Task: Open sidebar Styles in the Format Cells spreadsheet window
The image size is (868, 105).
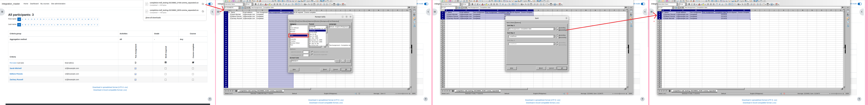Action: (x=414, y=15)
